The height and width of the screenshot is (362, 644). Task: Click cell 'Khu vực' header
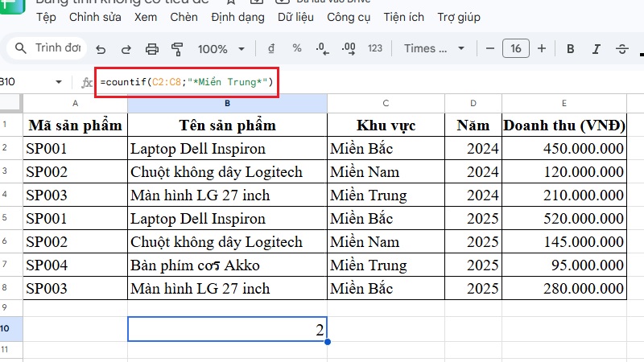[x=386, y=125]
